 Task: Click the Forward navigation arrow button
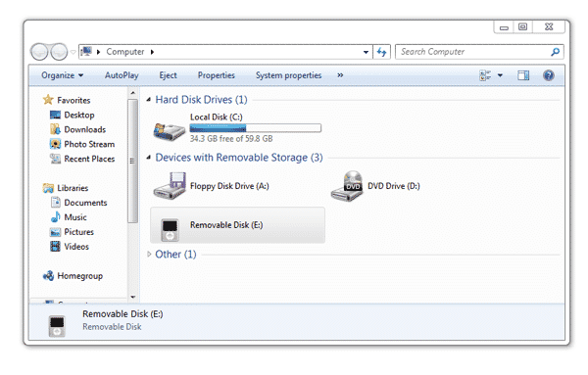[x=59, y=52]
